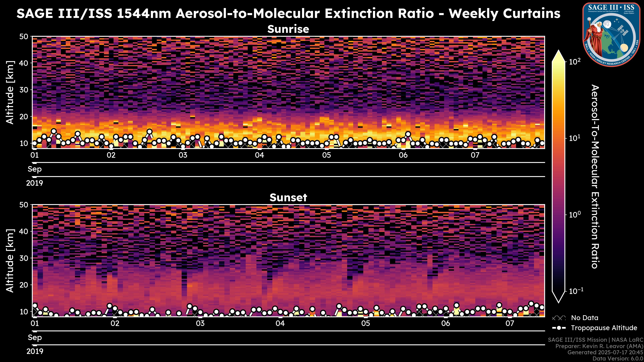
Task: Click the Sunset panel title
Action: click(x=288, y=198)
